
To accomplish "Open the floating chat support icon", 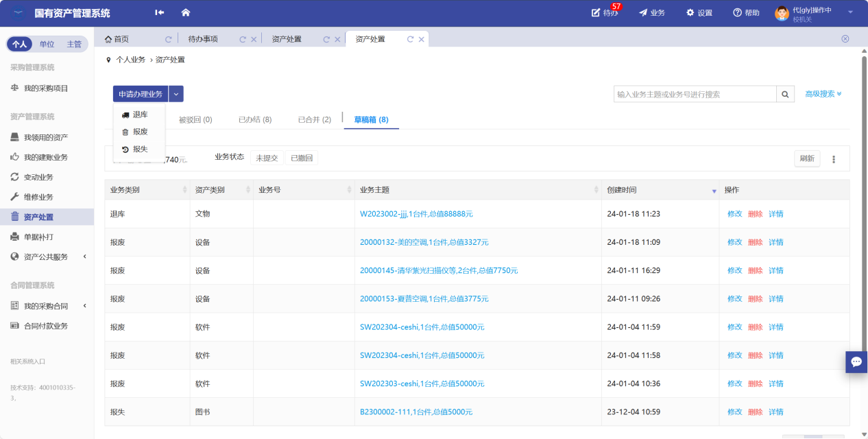I will point(856,361).
